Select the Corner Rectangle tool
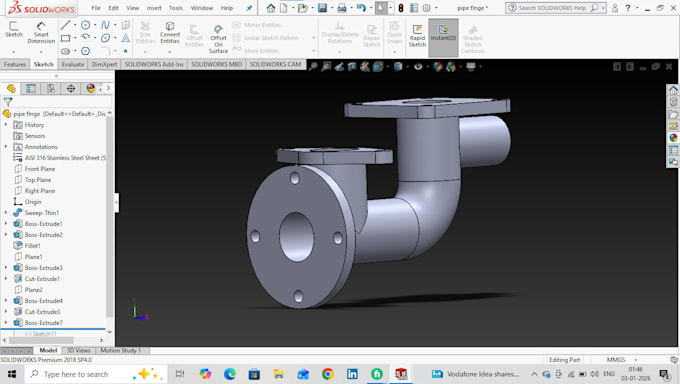The height and width of the screenshot is (384, 680). [x=65, y=38]
